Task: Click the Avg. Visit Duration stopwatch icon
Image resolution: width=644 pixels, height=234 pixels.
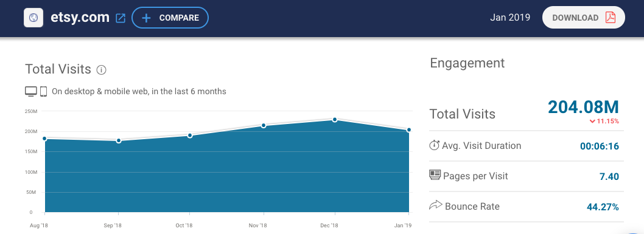Action: click(434, 145)
